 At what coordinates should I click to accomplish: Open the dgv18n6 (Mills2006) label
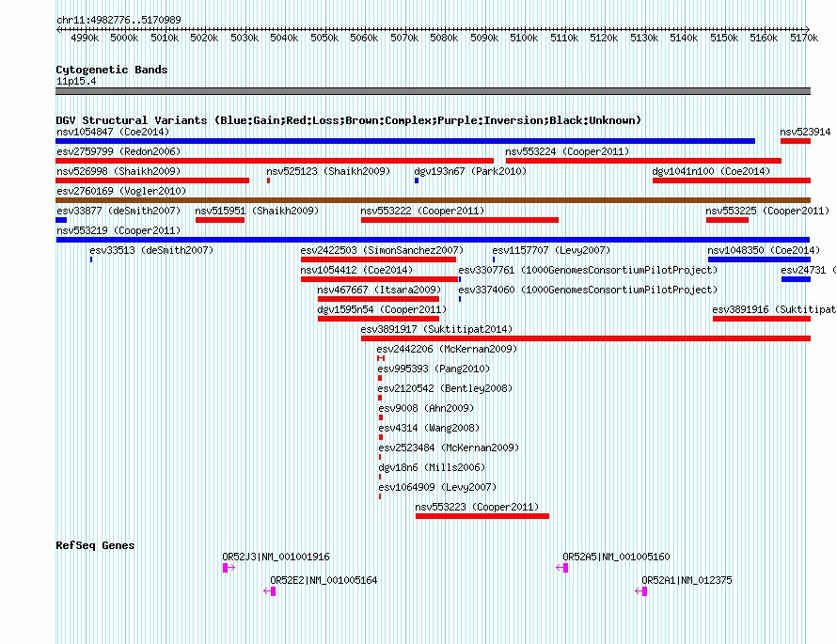click(x=432, y=468)
